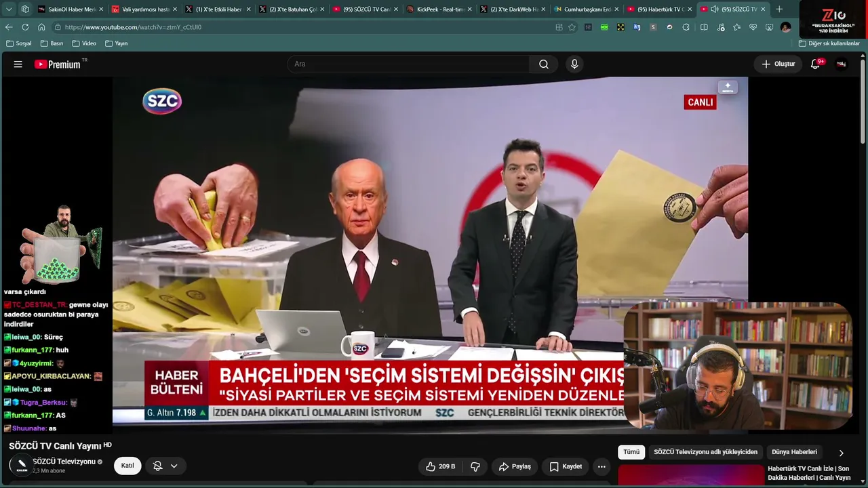Open browser essentials heart icon
This screenshot has width=868, height=488.
click(753, 27)
